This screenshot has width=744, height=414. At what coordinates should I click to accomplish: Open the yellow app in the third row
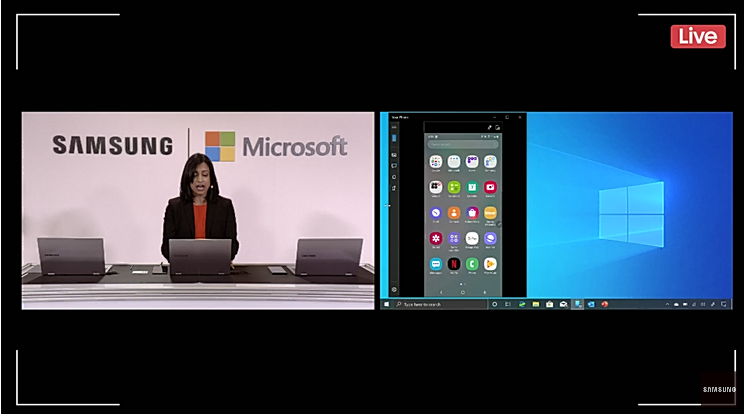coord(490,213)
